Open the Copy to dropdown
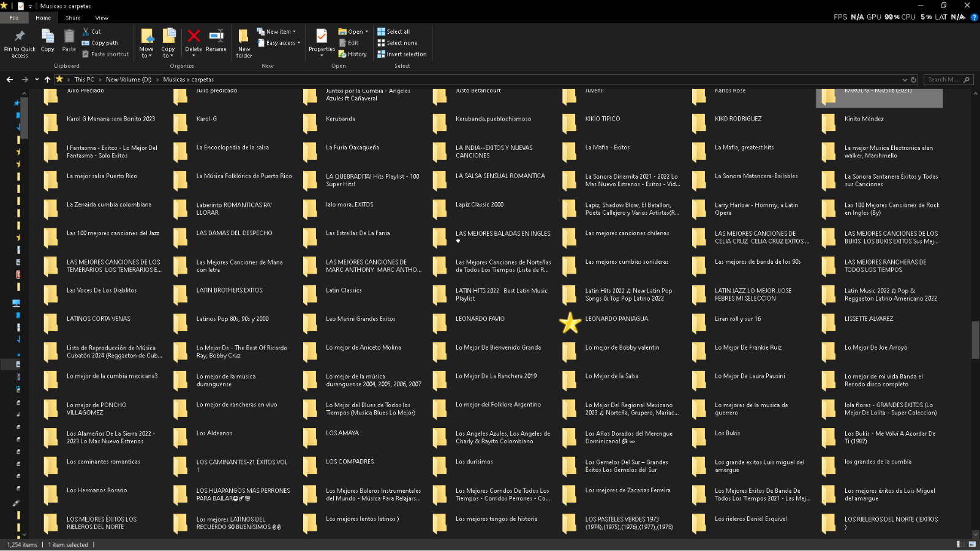The height and width of the screenshot is (551, 980). (x=168, y=43)
